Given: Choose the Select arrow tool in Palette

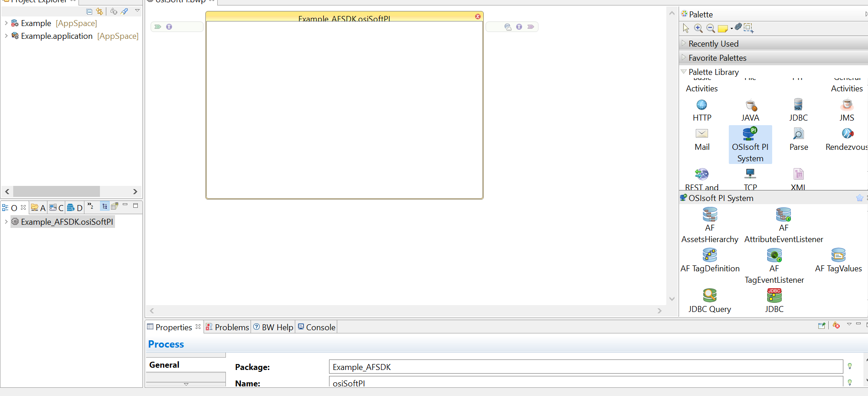Looking at the screenshot, I should (x=686, y=28).
